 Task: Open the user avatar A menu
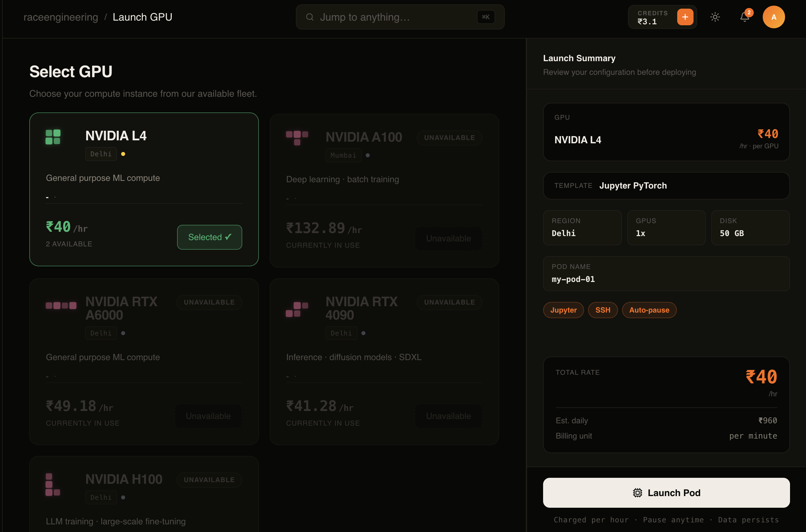coord(774,17)
